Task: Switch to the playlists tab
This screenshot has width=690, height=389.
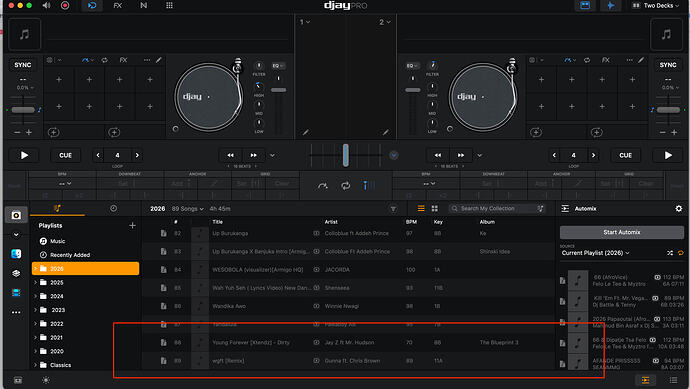Action: (57, 208)
